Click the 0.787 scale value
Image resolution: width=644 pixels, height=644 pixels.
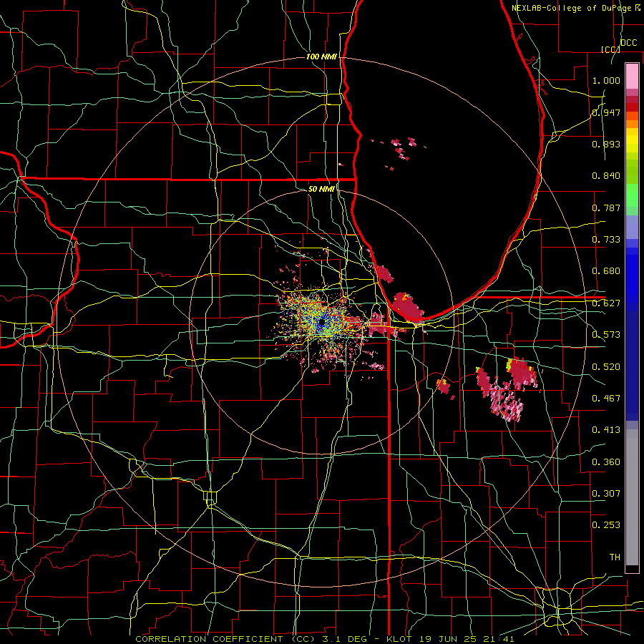(x=606, y=208)
